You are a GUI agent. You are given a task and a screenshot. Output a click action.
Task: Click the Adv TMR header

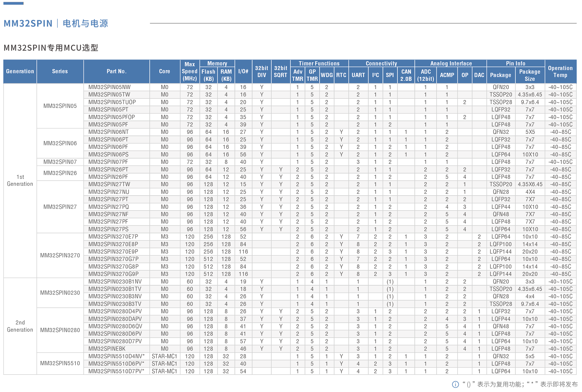tap(298, 75)
